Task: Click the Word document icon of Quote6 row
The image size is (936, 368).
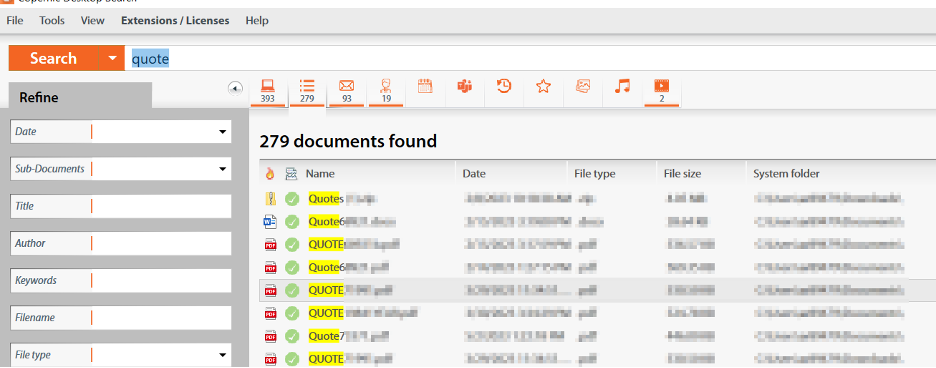Action: point(270,222)
